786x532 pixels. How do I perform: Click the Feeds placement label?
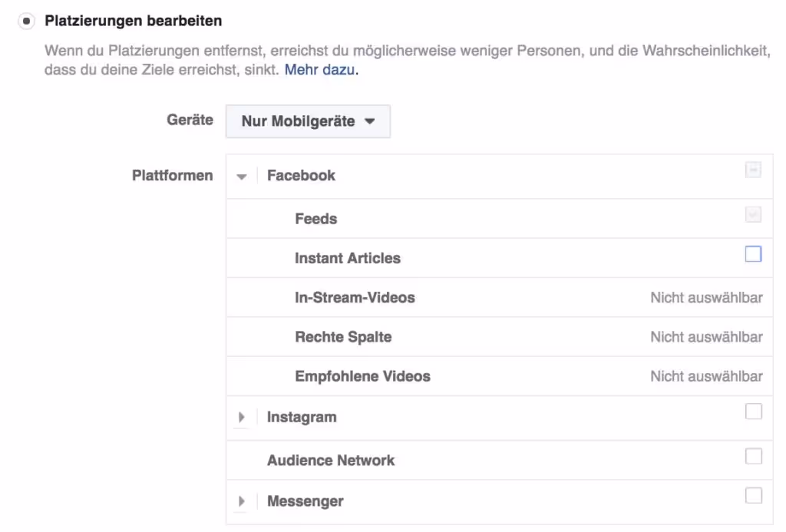tap(315, 219)
